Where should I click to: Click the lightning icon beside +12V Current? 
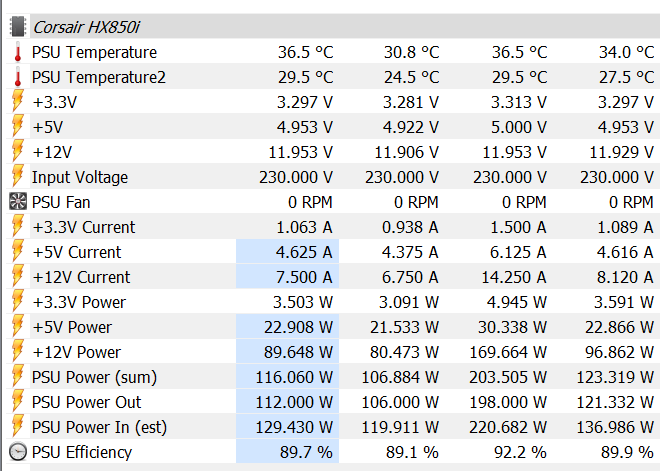pos(18,277)
